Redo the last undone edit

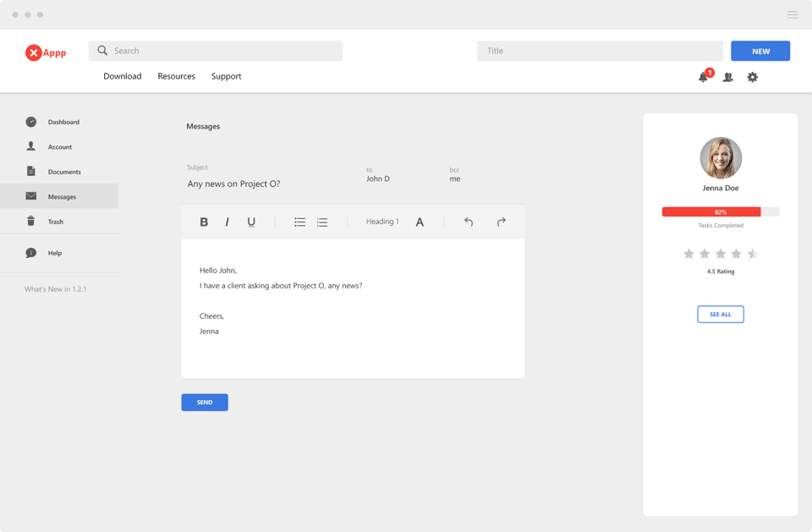(x=501, y=222)
